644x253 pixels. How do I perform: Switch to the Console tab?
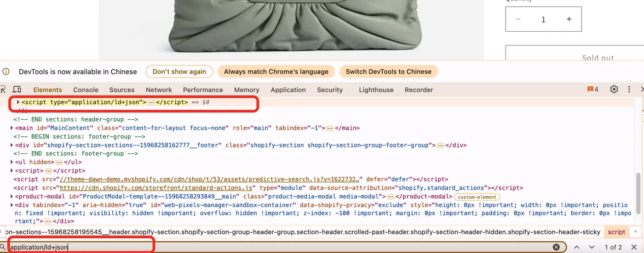point(86,90)
